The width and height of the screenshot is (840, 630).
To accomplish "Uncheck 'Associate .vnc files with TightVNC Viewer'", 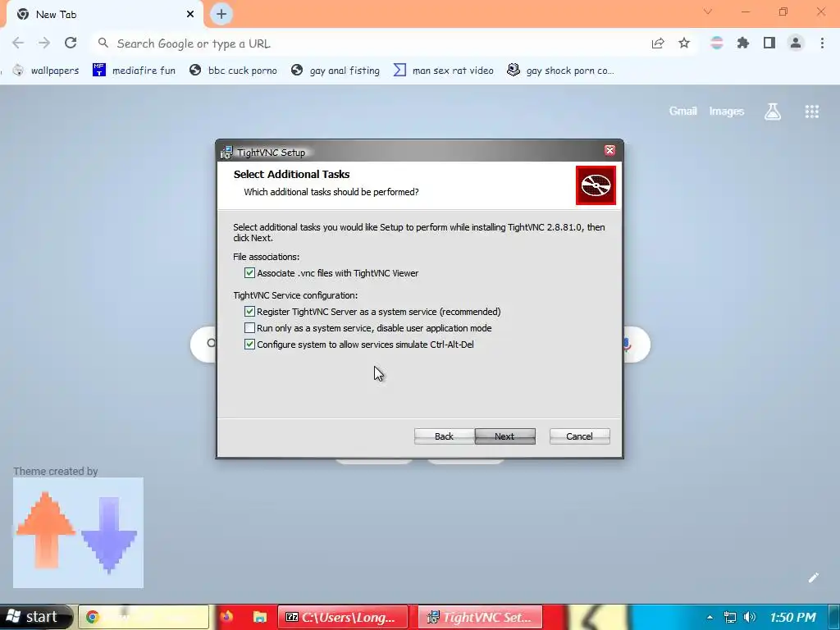I will point(249,272).
